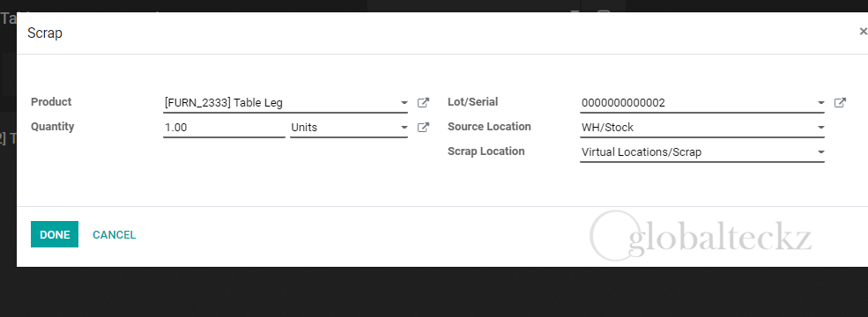Expand the Lot/Serial dropdown arrow
868x317 pixels.
click(x=821, y=103)
